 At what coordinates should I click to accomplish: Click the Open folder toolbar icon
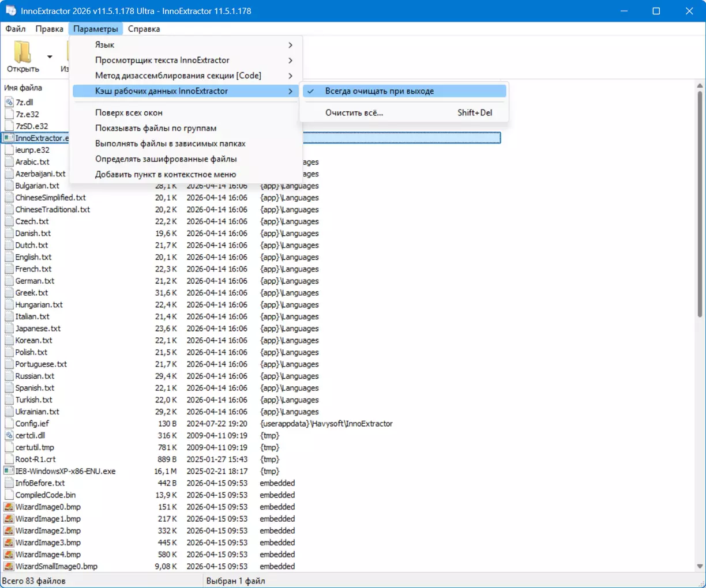click(22, 52)
